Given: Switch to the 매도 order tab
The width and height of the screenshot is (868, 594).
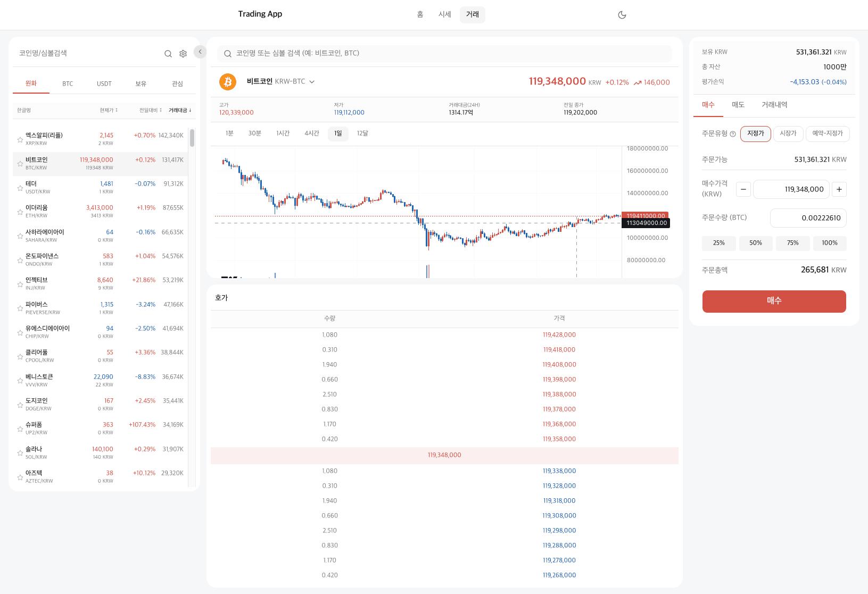Looking at the screenshot, I should 738,105.
